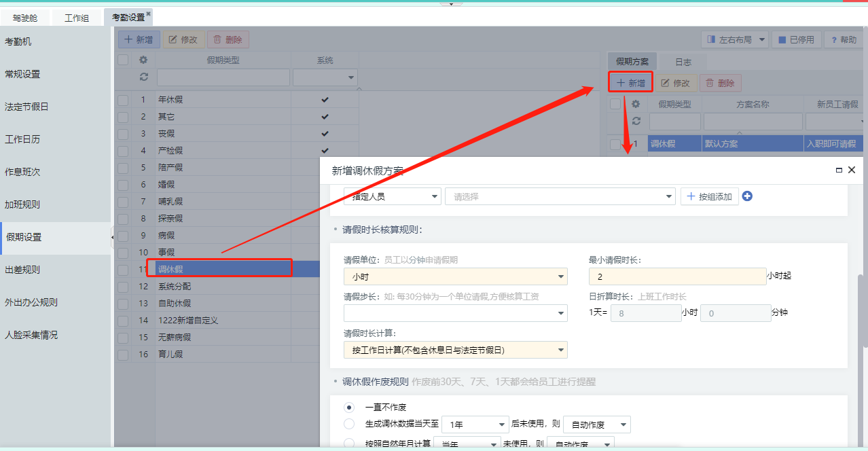Select the 一直不作废 radio button
Screen dimensions: 868x451
pyautogui.click(x=349, y=408)
